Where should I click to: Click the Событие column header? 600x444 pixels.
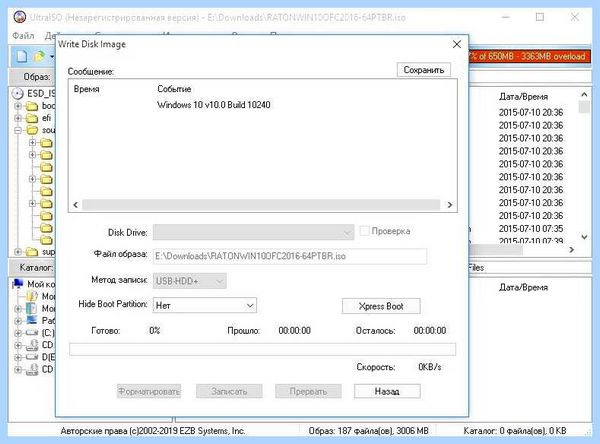tap(174, 89)
